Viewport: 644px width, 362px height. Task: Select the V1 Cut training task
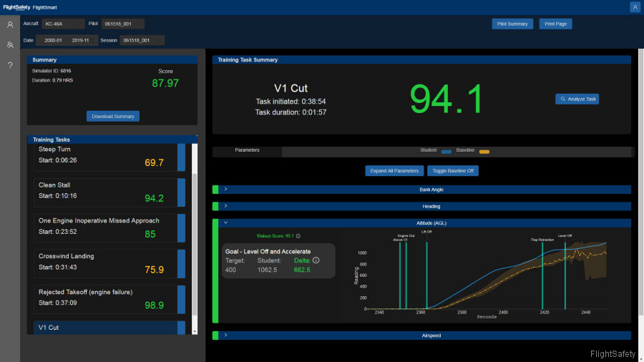109,328
